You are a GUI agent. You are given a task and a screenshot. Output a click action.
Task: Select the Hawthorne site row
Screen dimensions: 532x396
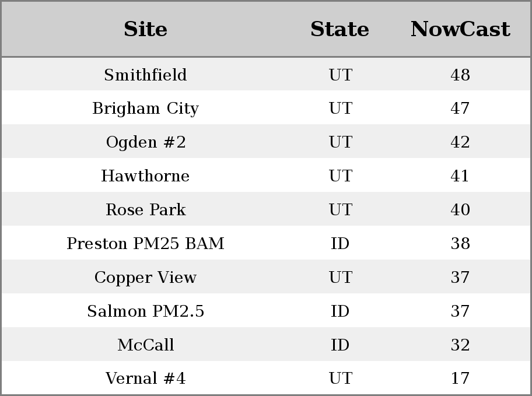pyautogui.click(x=145, y=176)
